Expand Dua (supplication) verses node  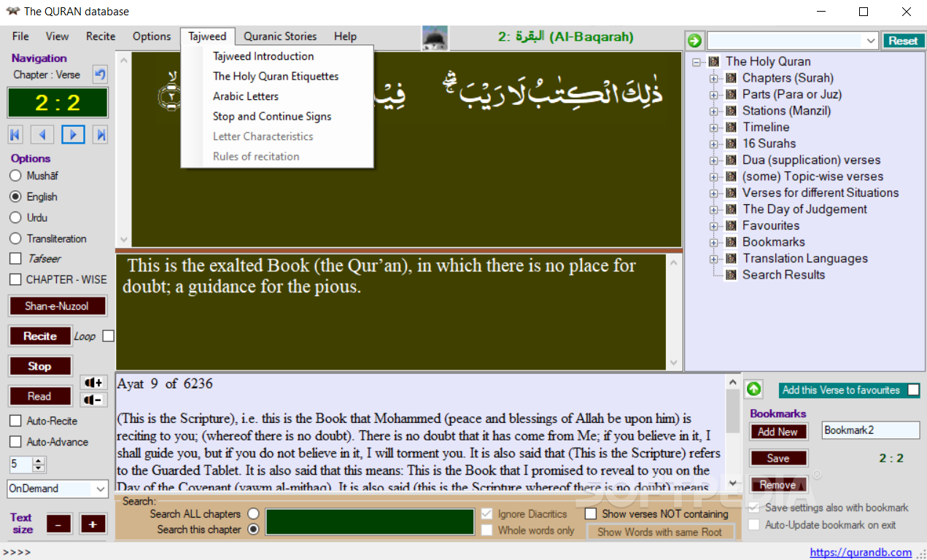tap(715, 160)
